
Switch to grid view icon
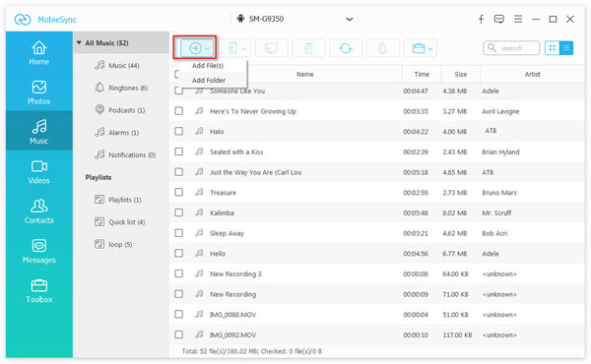coord(553,48)
